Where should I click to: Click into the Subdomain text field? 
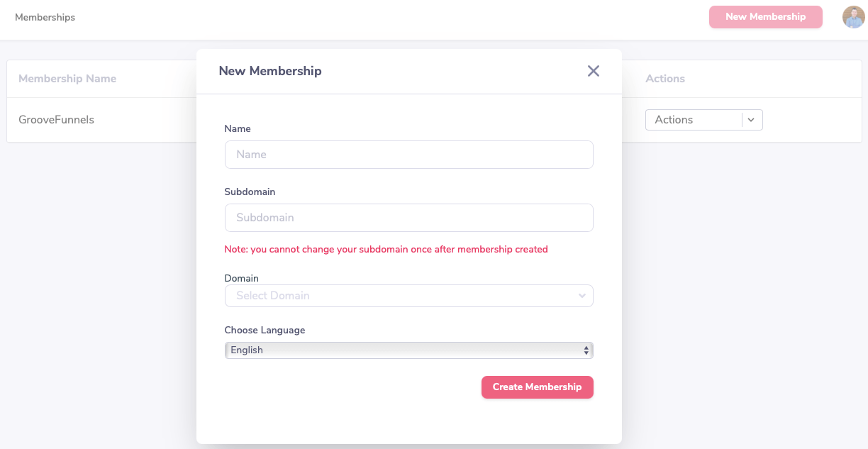pos(408,218)
